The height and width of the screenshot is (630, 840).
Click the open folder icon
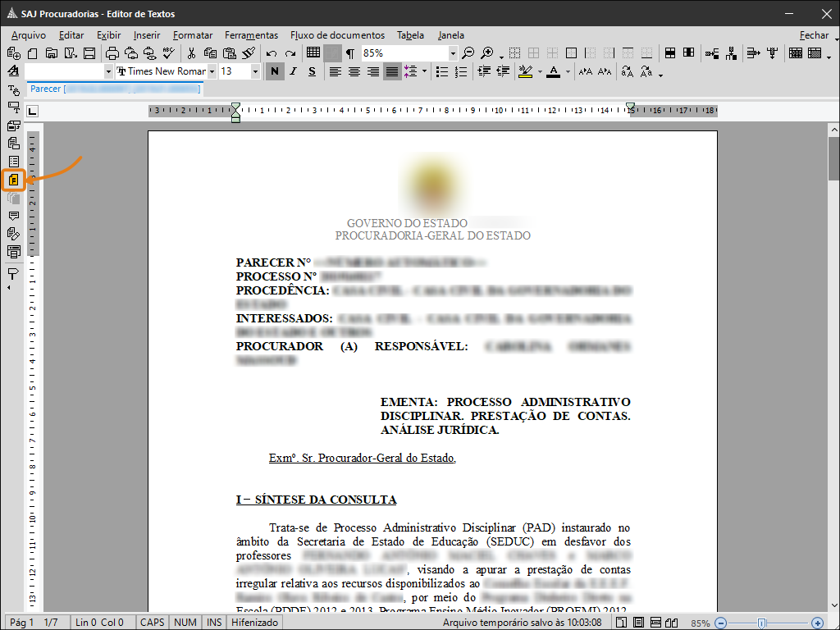(52, 53)
